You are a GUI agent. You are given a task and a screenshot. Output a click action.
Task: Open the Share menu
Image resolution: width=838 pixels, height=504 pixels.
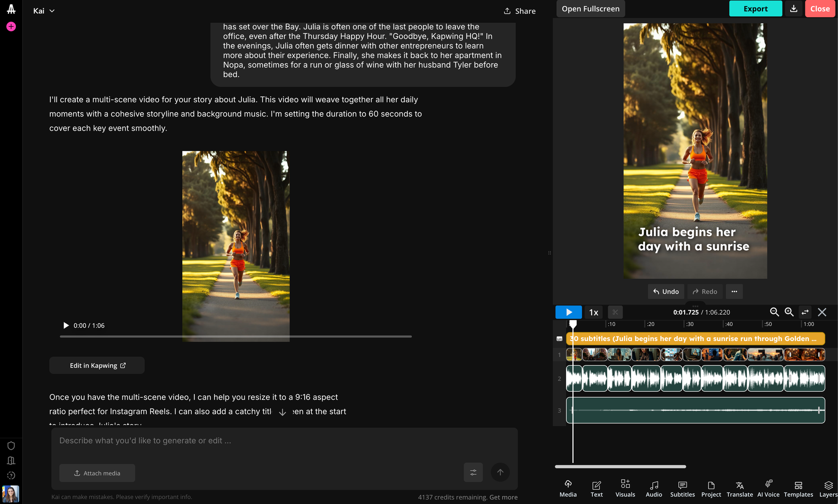coord(520,11)
